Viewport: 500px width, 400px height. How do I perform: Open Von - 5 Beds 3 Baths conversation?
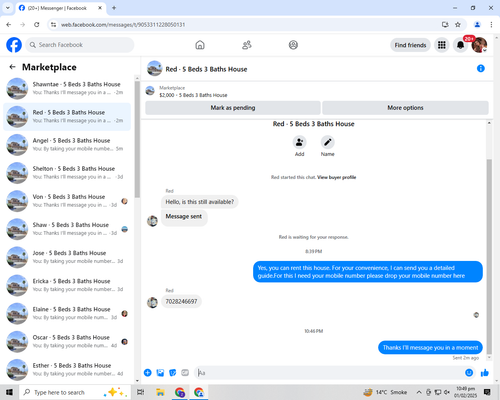(x=67, y=201)
